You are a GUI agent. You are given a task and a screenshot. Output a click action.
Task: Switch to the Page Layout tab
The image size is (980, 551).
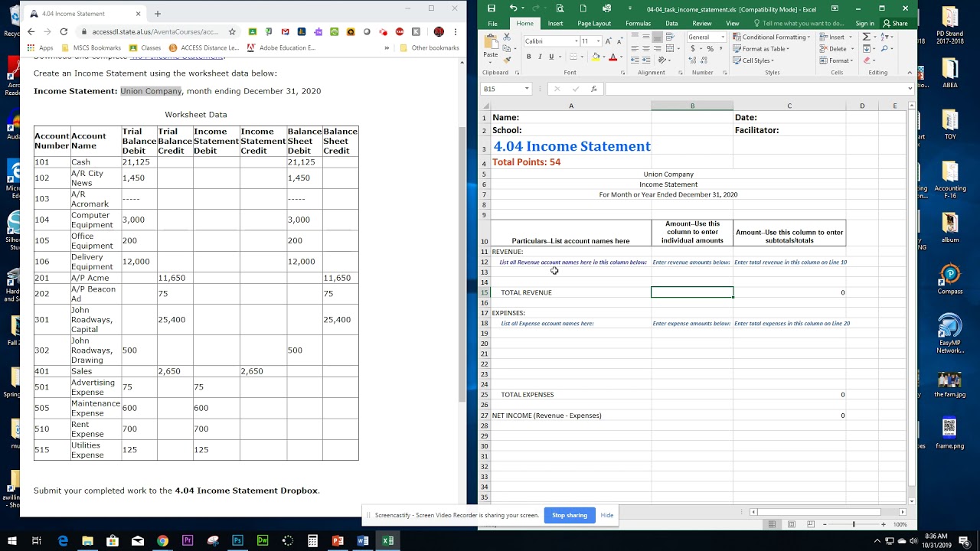[x=594, y=24]
